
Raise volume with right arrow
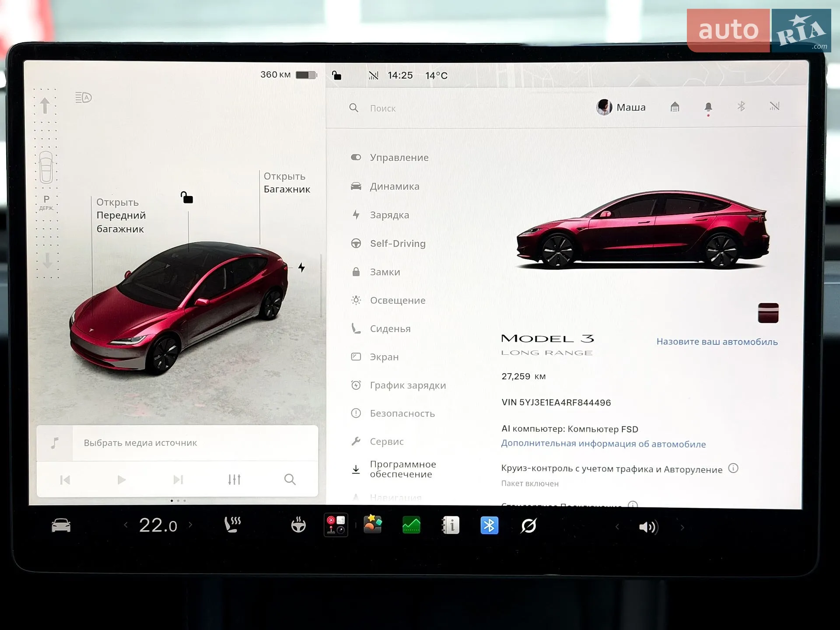tap(682, 528)
